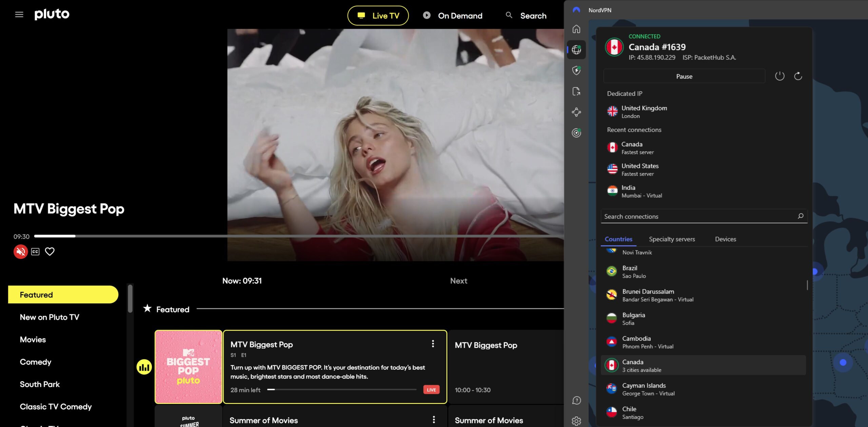Switch to the Devices tab

[x=726, y=239]
